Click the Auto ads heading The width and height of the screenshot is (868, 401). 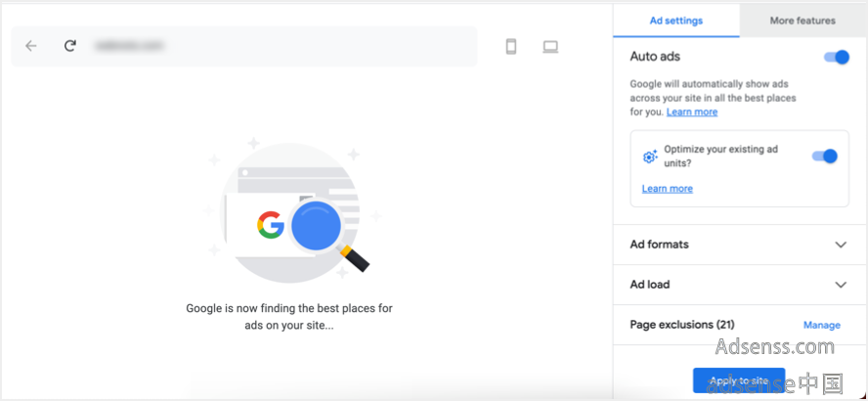(655, 57)
